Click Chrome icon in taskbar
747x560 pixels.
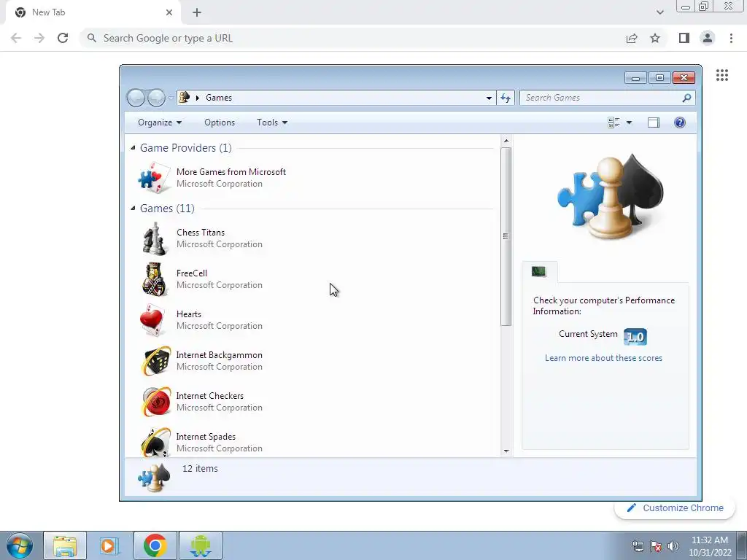(155, 545)
